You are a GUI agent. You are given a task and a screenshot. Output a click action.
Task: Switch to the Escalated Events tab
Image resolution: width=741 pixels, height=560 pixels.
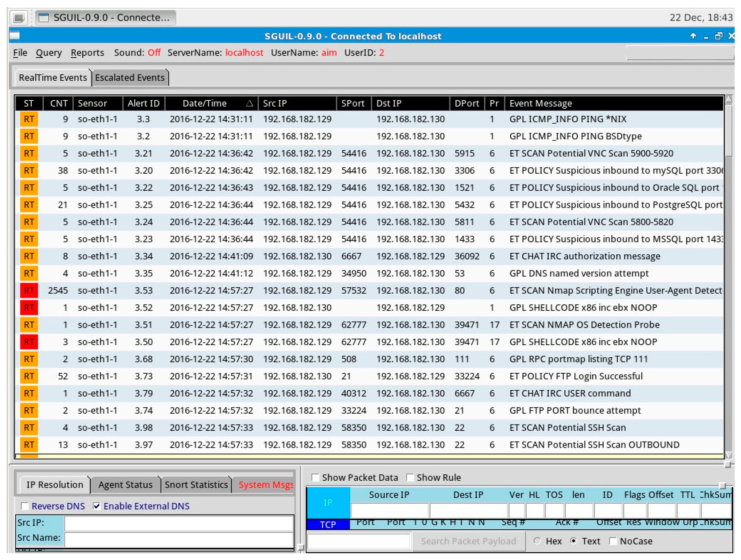(x=130, y=78)
